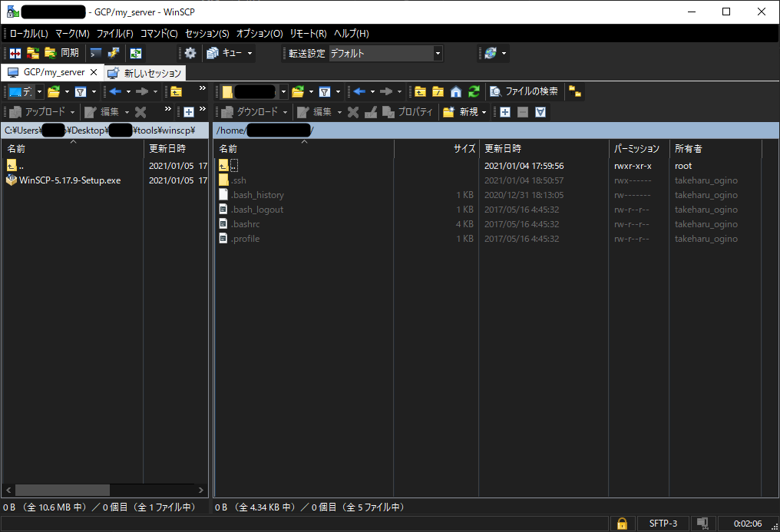The height and width of the screenshot is (532, 780).
Task: Open the preferences gear icon
Action: tap(190, 53)
